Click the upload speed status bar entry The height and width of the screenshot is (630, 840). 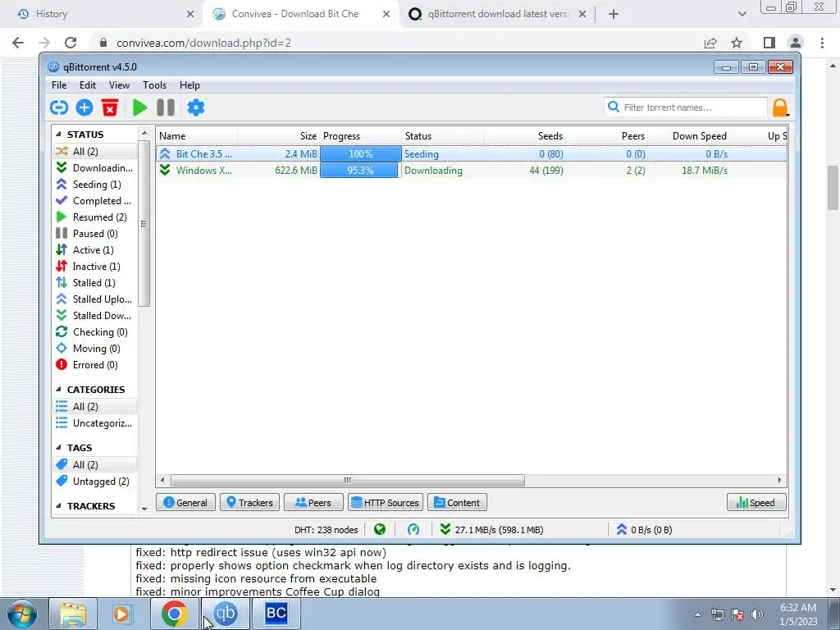[644, 530]
